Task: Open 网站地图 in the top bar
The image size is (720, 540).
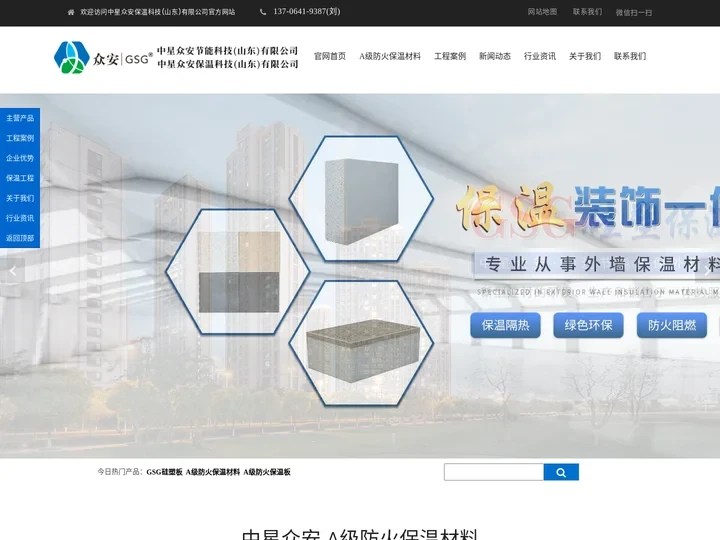Action: (x=542, y=12)
